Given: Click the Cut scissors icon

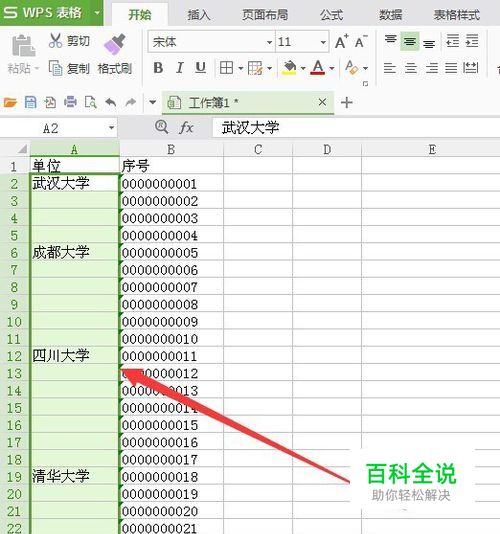Looking at the screenshot, I should [x=55, y=41].
